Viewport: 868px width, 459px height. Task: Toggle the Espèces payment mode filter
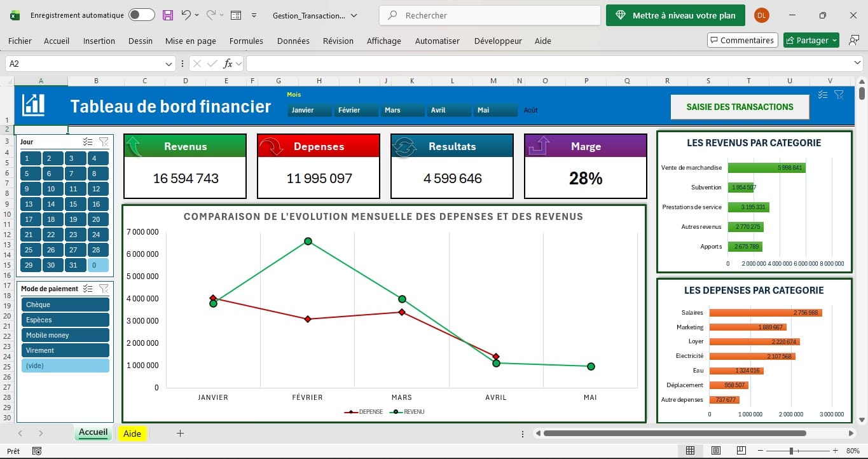coord(65,320)
